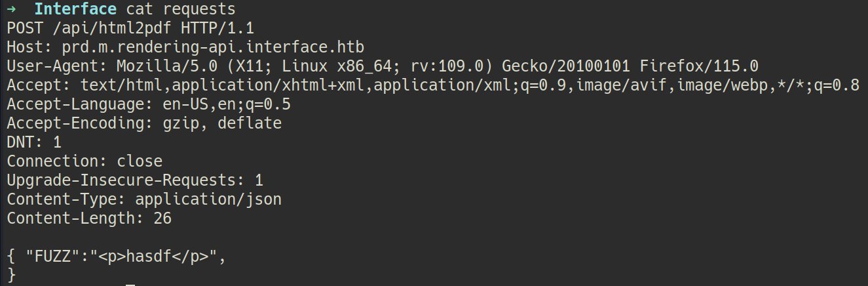Viewport: 868px width, 286px height.
Task: Click the Content-Length value 26
Action: click(x=162, y=218)
